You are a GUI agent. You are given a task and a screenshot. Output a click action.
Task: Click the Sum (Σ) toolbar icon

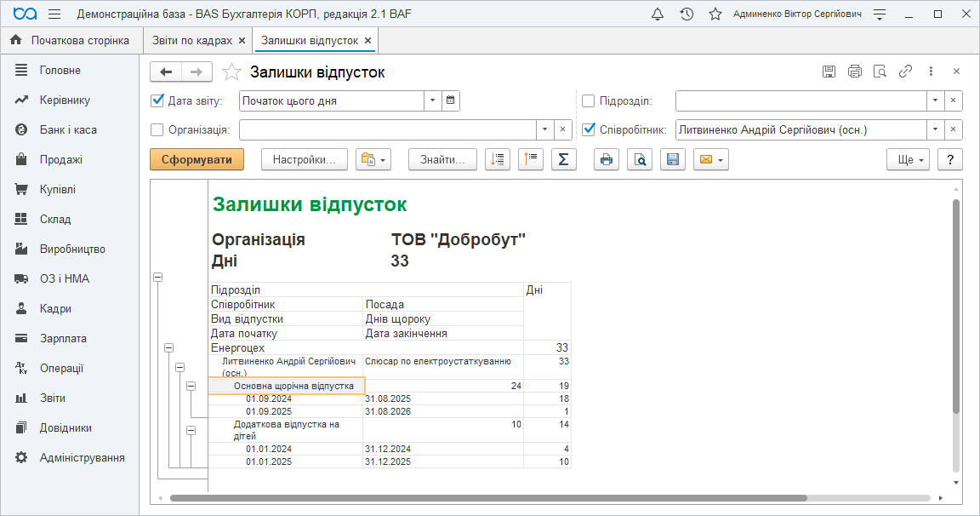pyautogui.click(x=563, y=159)
